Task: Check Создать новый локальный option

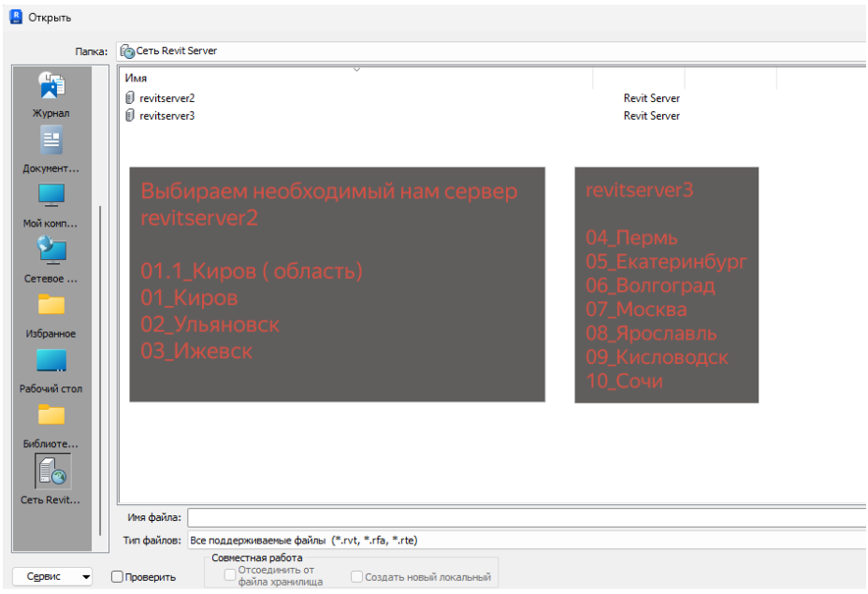Action: point(357,577)
